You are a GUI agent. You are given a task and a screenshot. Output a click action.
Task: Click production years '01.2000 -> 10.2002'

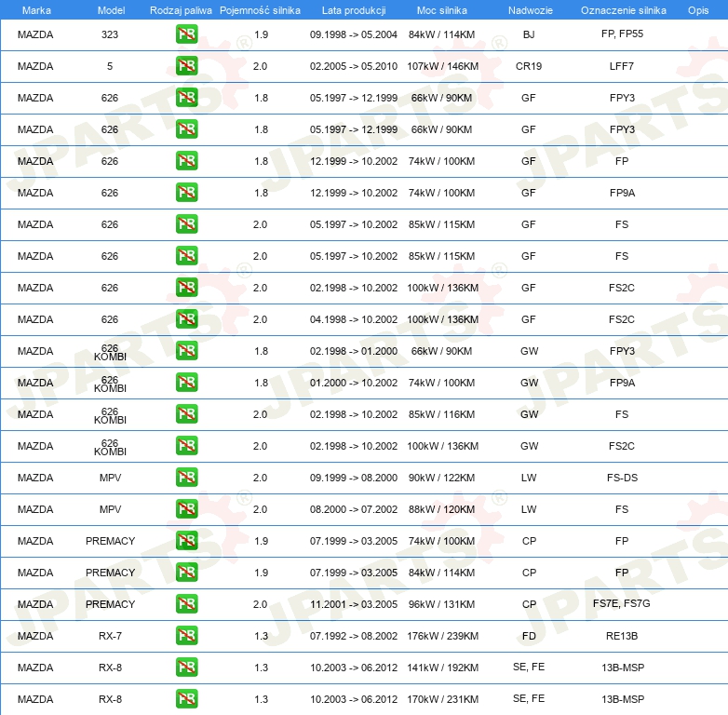click(x=354, y=383)
